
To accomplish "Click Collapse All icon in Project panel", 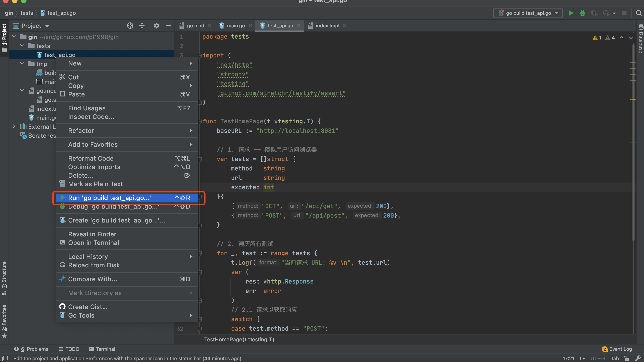I will pos(142,26).
